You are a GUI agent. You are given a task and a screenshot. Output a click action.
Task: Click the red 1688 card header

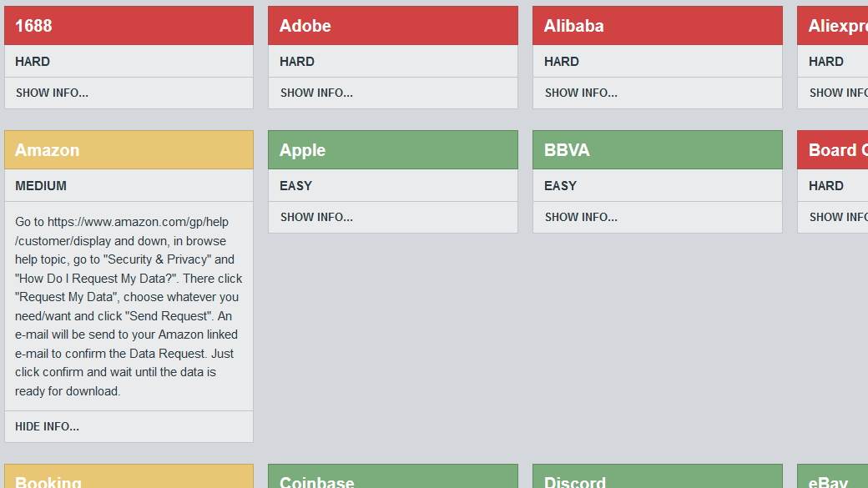point(129,26)
